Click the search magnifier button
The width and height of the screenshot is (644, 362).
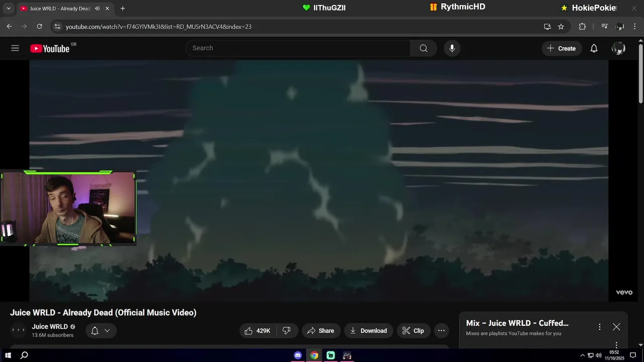[x=424, y=48]
